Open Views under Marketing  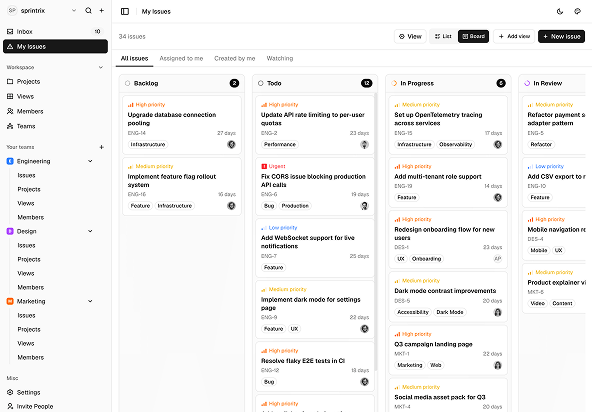(x=26, y=343)
